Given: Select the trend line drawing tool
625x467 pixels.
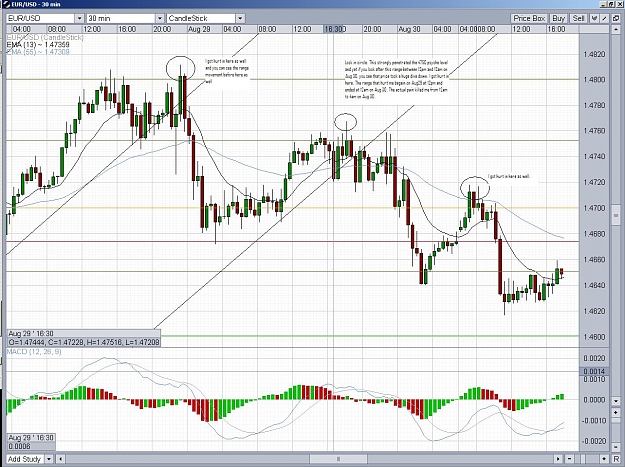Looking at the screenshot, I should 604,18.
